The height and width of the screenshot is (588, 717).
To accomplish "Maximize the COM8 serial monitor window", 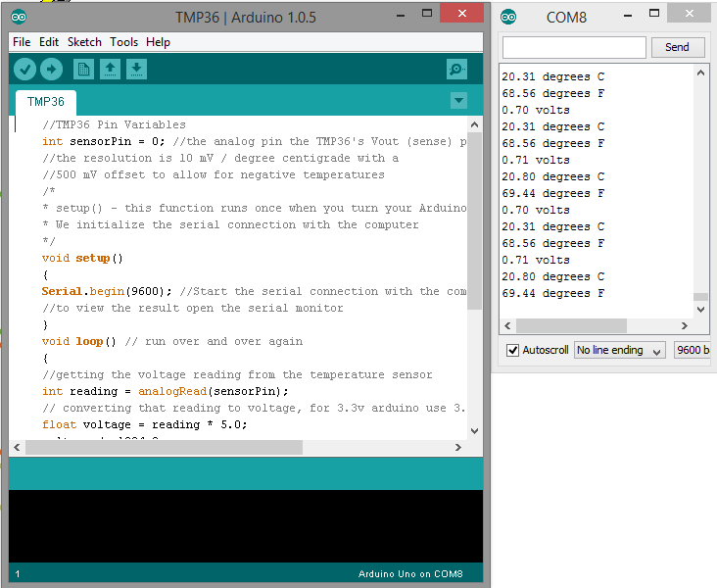I will tap(654, 14).
